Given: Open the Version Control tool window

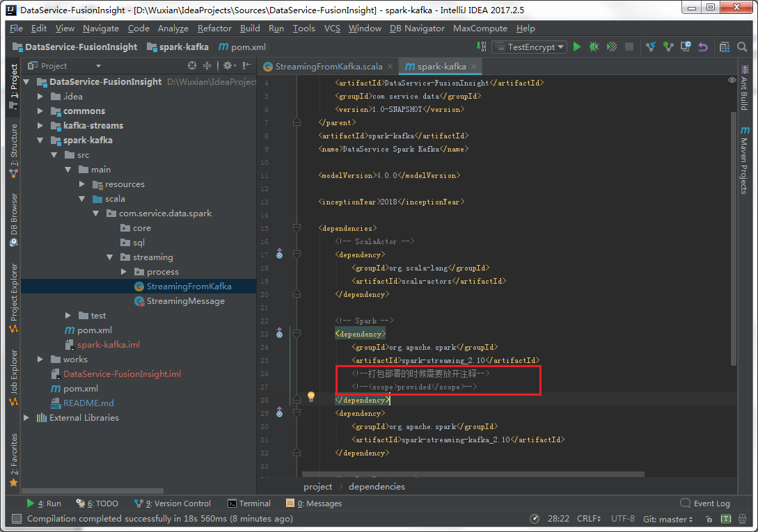Looking at the screenshot, I should pyautogui.click(x=173, y=503).
